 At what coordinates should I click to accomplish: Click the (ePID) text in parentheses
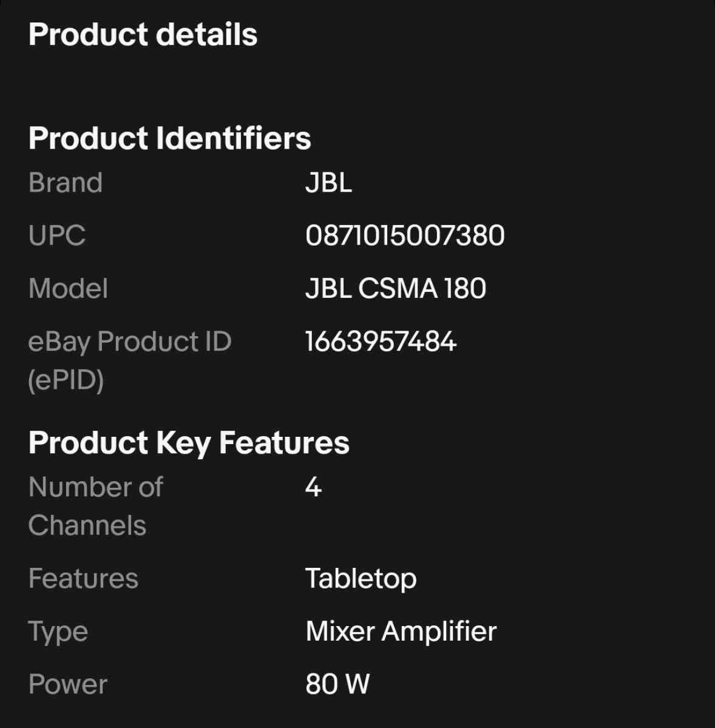[66, 380]
